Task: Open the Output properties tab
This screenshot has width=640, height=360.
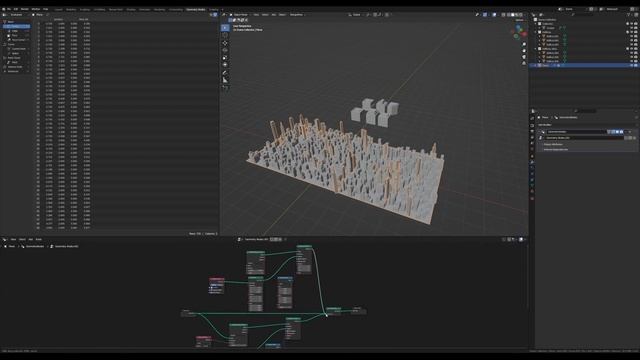Action: 532,131
